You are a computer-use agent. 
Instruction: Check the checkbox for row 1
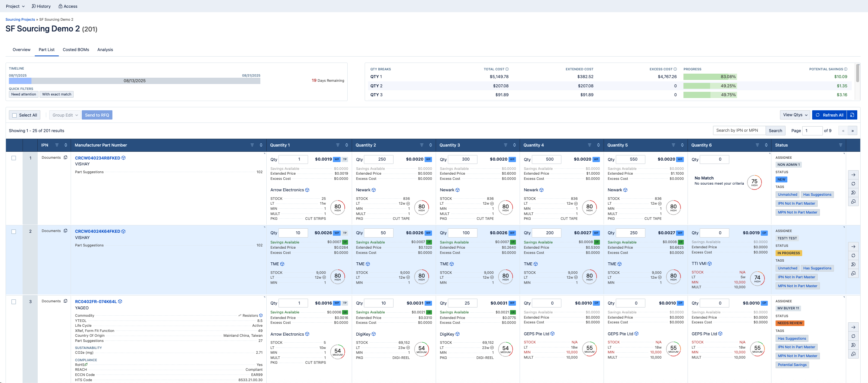click(14, 158)
